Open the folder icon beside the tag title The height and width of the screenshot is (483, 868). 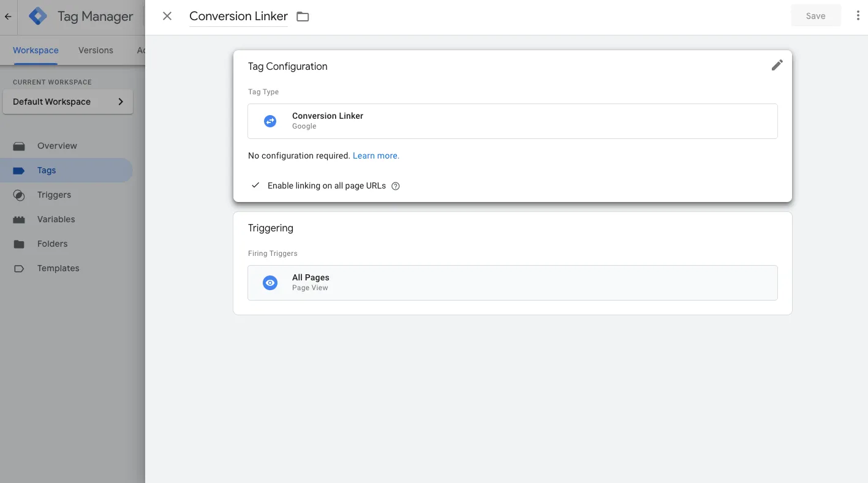pos(302,17)
